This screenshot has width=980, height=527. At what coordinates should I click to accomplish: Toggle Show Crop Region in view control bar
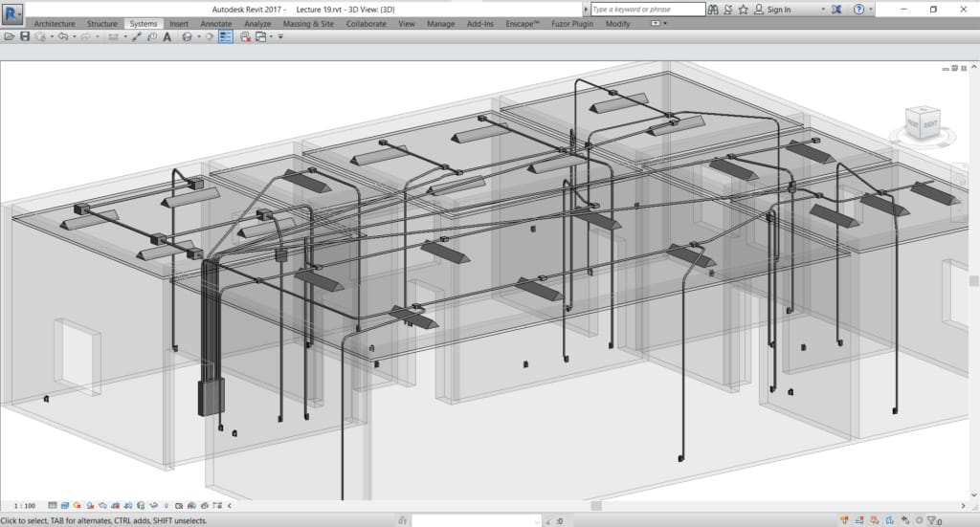coord(128,506)
